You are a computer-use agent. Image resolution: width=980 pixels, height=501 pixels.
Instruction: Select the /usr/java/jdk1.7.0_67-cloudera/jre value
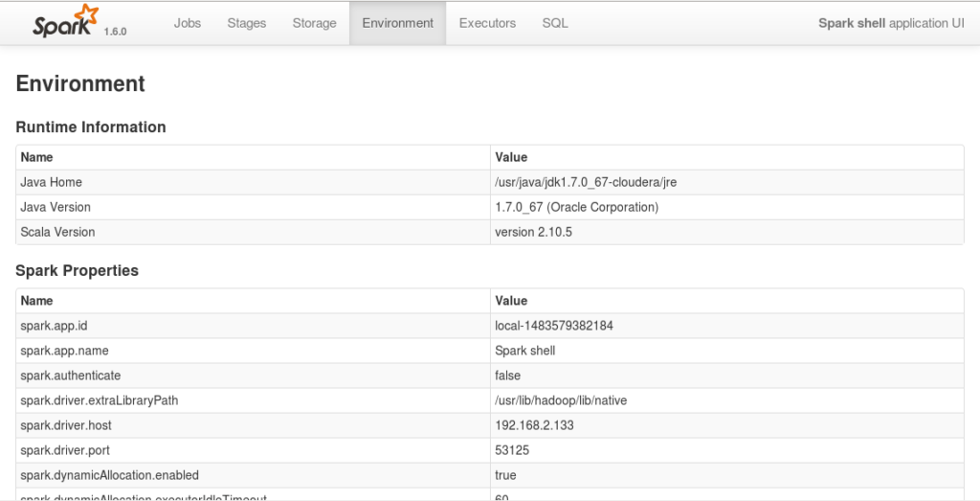click(586, 182)
